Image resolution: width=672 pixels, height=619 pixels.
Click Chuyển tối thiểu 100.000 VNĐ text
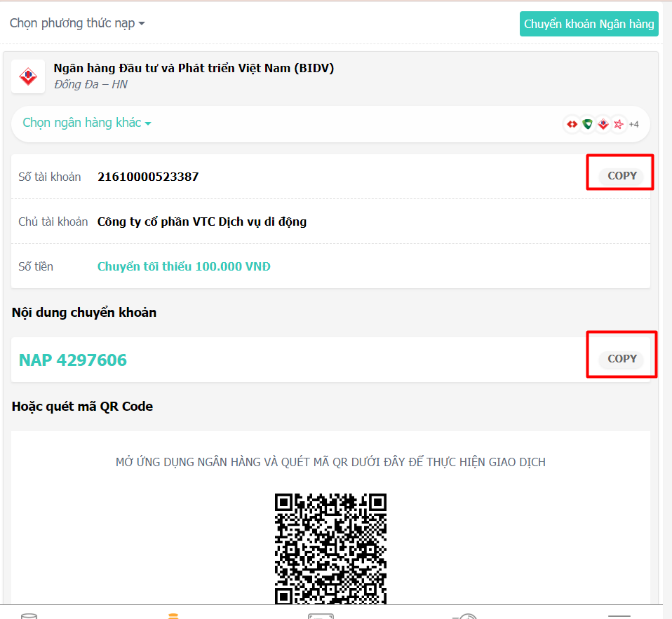[x=184, y=266]
